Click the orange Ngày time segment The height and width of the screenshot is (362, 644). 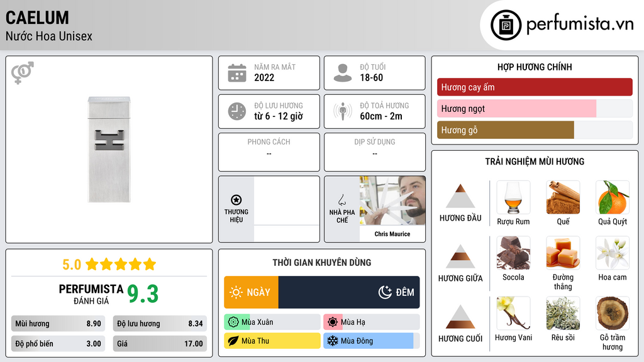pos(251,292)
